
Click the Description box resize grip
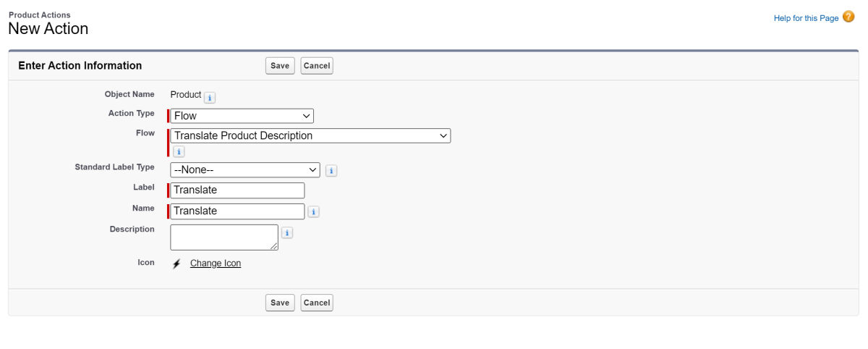pos(274,246)
